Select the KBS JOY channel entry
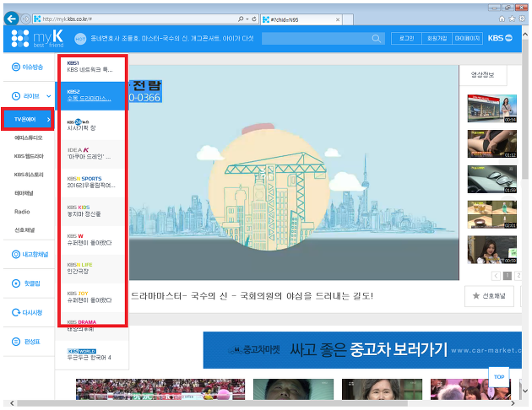This screenshot has width=532, height=410. point(92,297)
